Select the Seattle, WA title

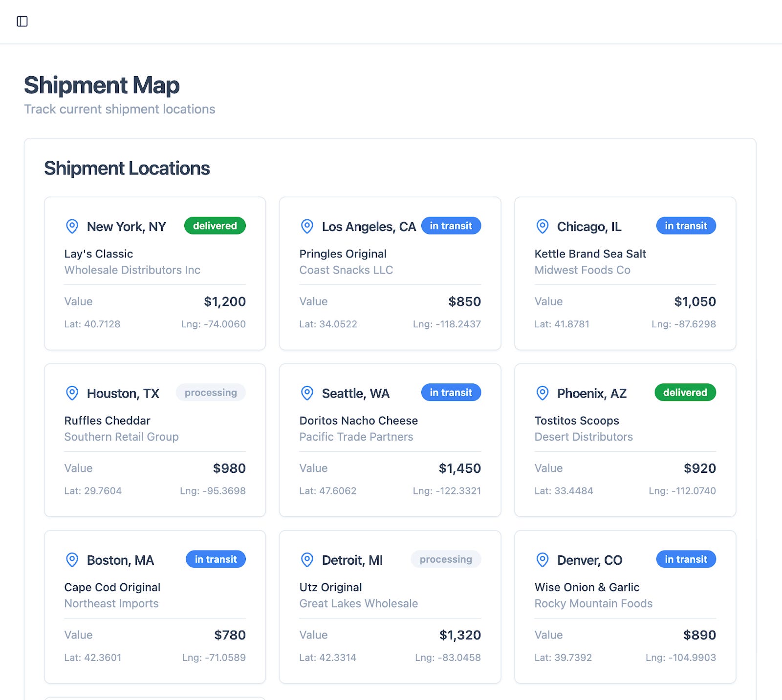pyautogui.click(x=356, y=394)
